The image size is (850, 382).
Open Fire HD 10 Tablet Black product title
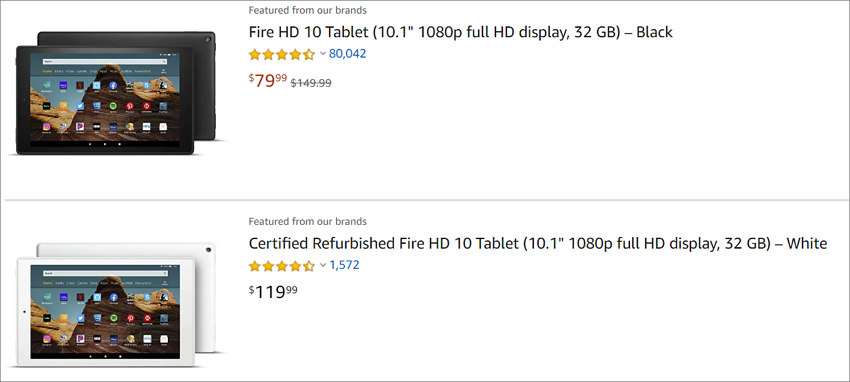click(461, 32)
